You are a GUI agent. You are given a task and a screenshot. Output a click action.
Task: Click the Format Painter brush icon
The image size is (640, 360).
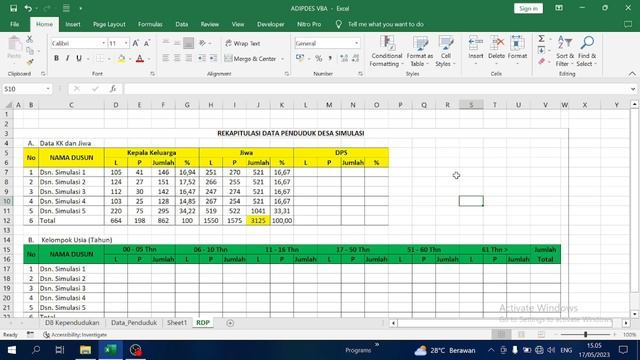click(x=29, y=62)
